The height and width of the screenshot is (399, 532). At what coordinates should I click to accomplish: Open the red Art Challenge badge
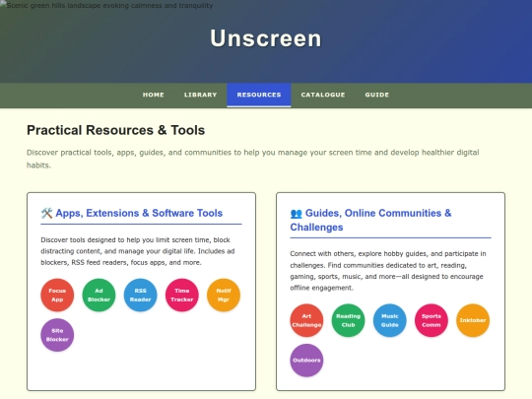[x=306, y=320]
